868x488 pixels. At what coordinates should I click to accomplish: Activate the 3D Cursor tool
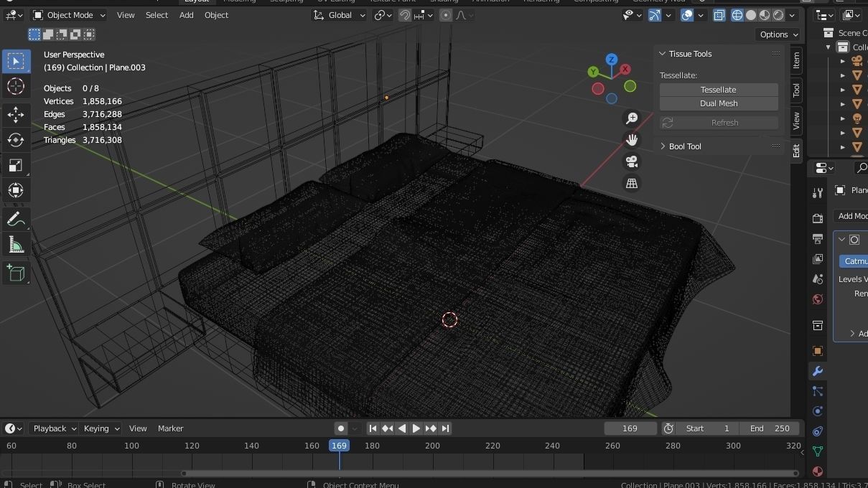[x=16, y=86]
